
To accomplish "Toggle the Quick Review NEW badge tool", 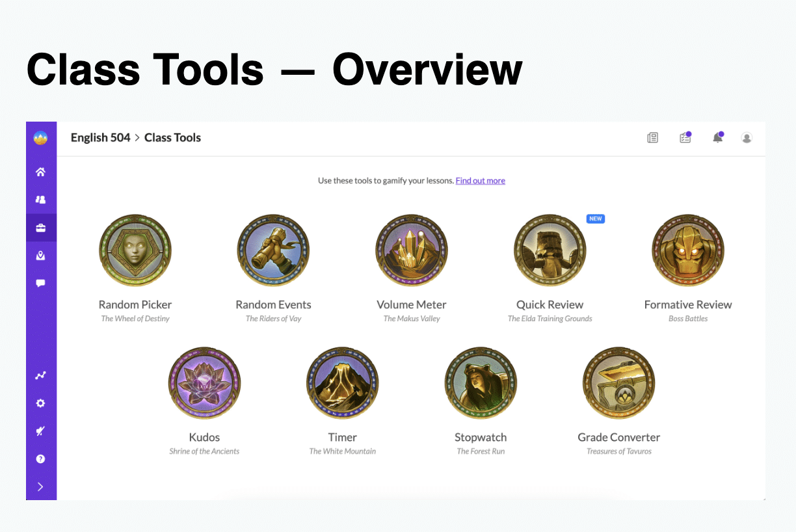I will (595, 219).
